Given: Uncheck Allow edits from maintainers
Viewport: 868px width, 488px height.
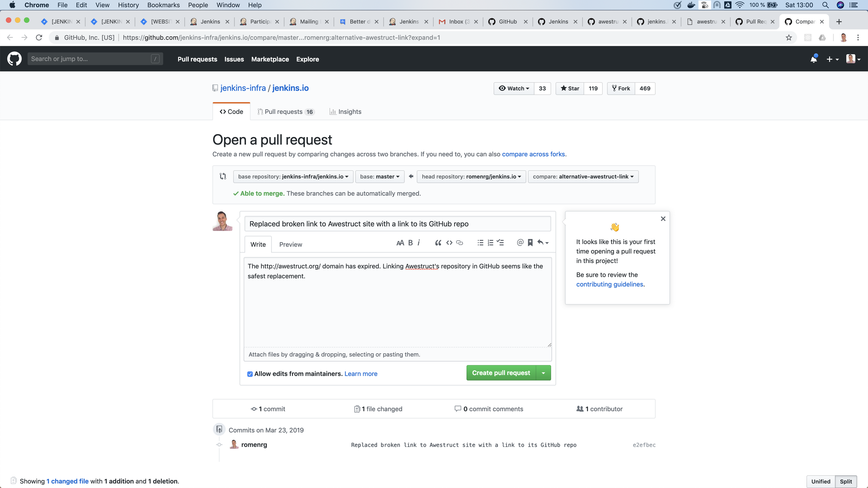Looking at the screenshot, I should (x=250, y=374).
